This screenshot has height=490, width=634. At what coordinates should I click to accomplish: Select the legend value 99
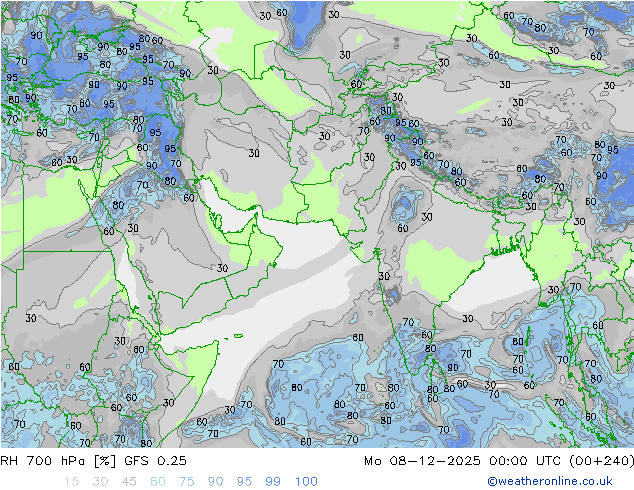coord(273,481)
